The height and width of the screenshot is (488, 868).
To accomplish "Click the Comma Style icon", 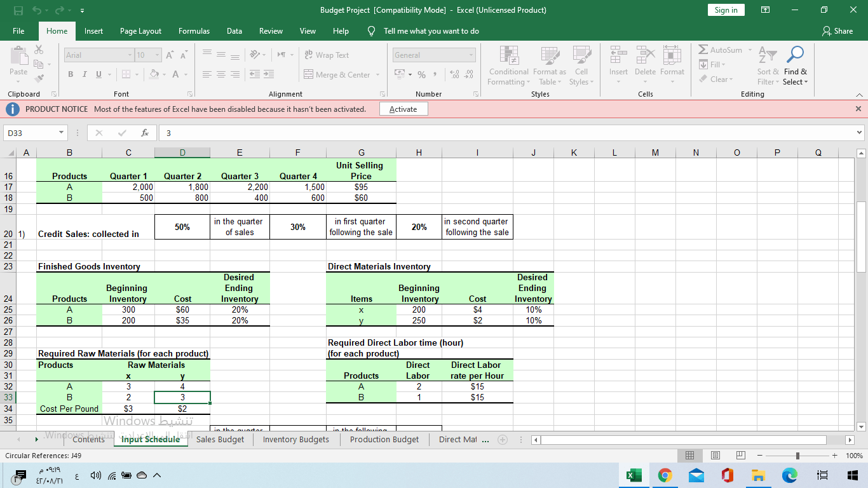I will [437, 74].
